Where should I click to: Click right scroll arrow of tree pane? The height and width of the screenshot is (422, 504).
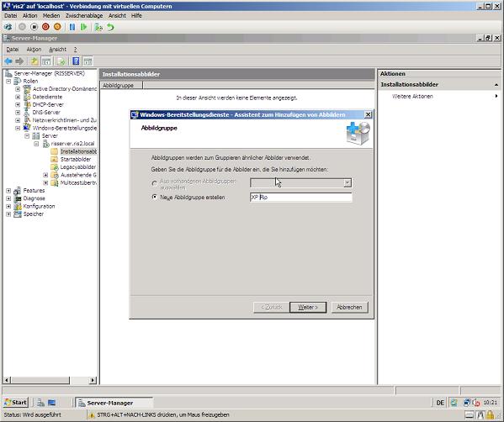(93, 380)
